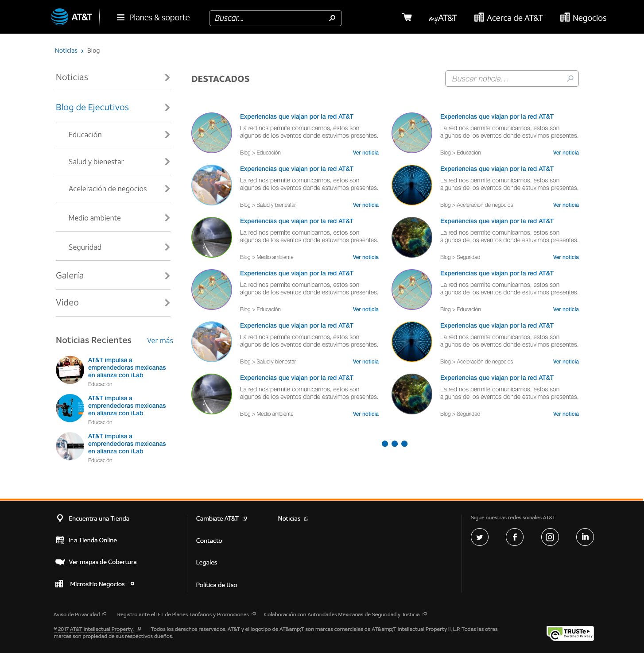Click the magnifier icon in the top Buscar box
The width and height of the screenshot is (644, 653).
332,18
